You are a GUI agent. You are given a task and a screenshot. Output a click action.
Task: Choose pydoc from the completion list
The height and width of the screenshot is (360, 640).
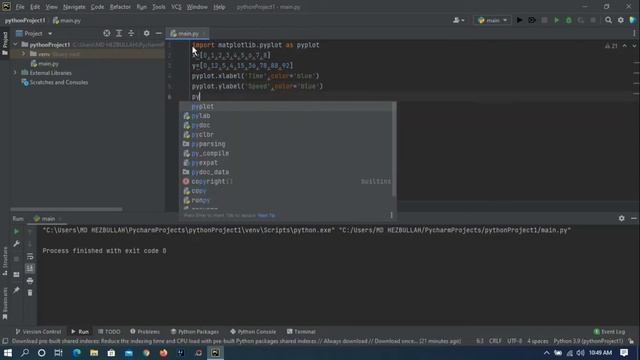pyautogui.click(x=287, y=125)
